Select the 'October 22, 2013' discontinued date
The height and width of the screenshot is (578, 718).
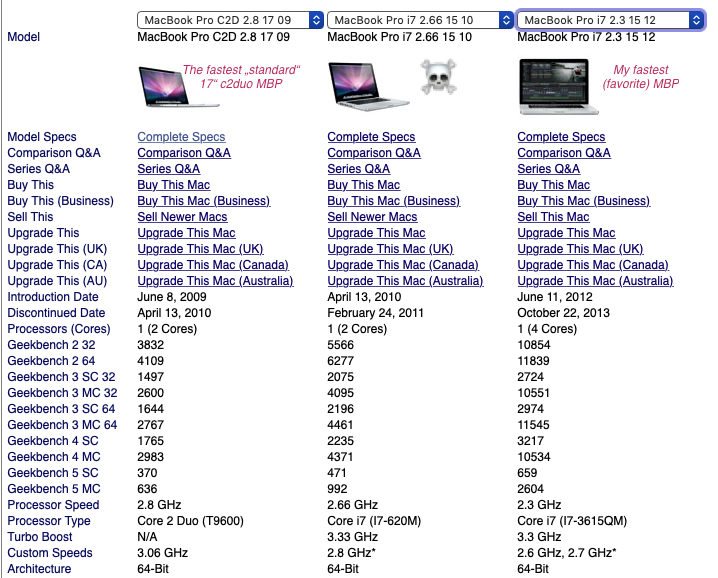click(564, 313)
